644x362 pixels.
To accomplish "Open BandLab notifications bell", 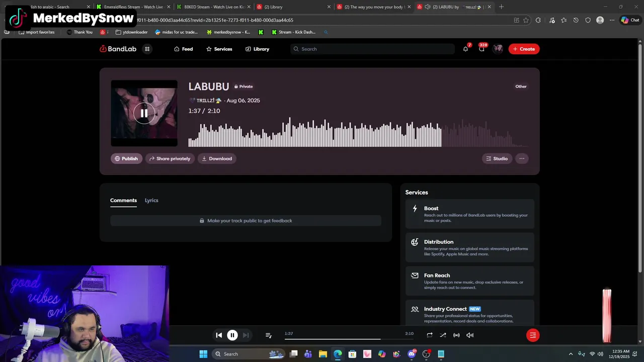I will 465,49.
